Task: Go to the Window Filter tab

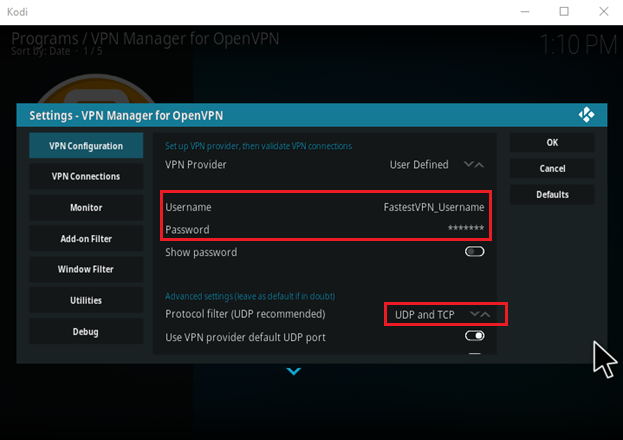Action: pos(86,269)
